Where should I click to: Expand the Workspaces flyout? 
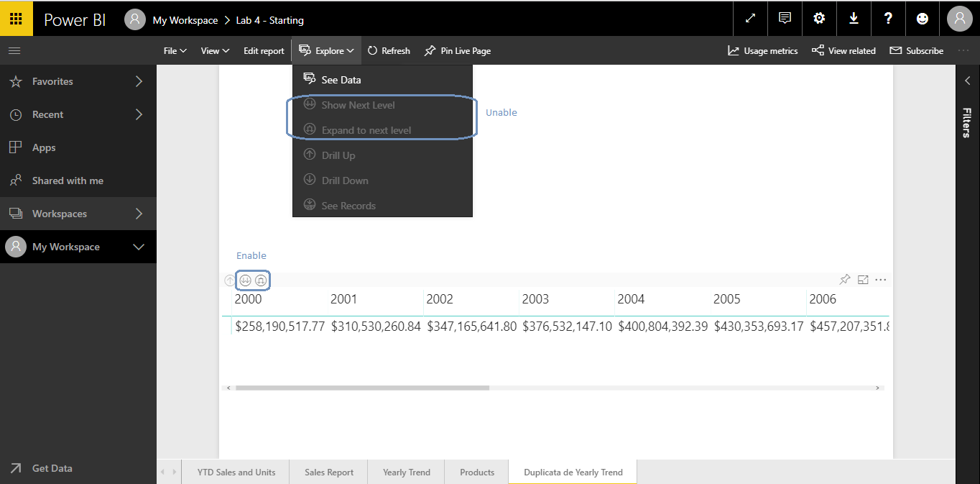(139, 214)
